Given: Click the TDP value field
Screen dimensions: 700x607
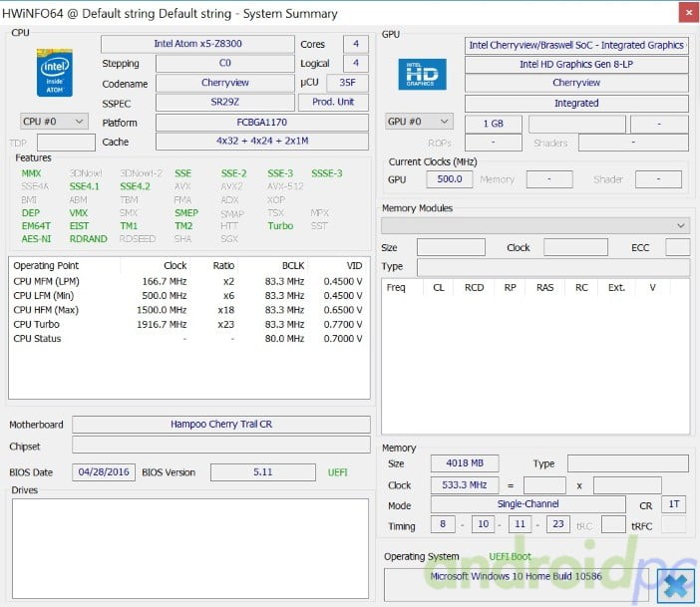Looking at the screenshot, I should [66, 143].
